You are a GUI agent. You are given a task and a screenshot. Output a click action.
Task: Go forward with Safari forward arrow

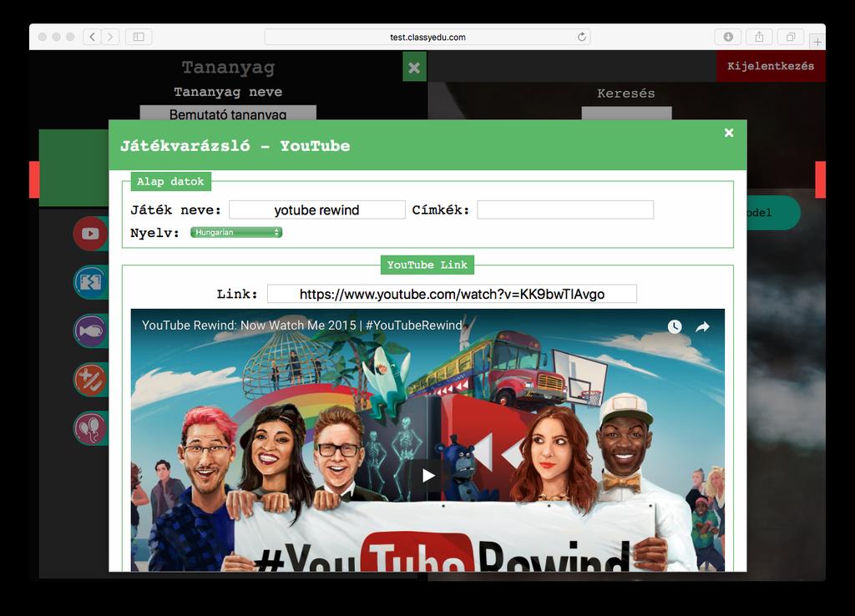point(110,37)
